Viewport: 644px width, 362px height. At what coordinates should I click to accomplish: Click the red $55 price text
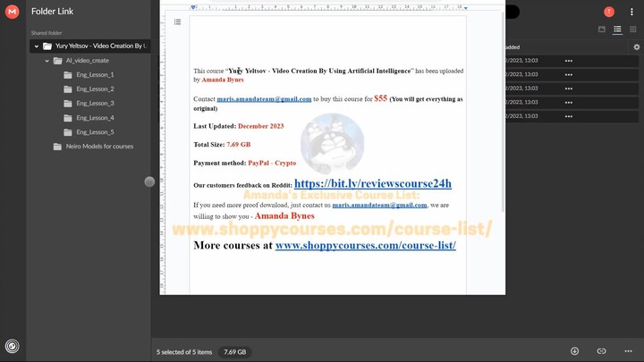380,98
